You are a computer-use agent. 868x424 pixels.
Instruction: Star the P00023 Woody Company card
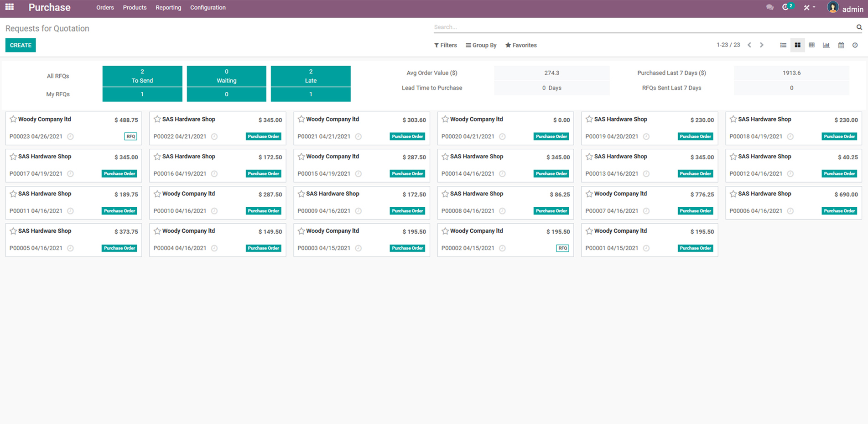(13, 119)
